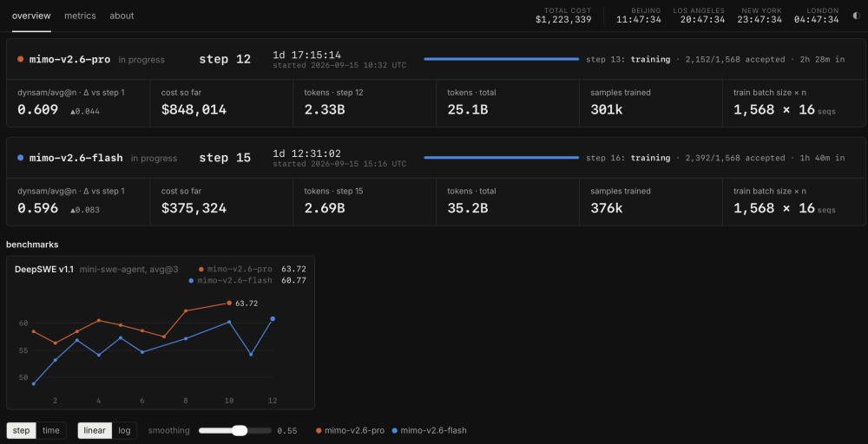Viewport: 868px width, 444px height.
Task: Click the orange dot beside mimo-v2.6-pro run title
Action: (21, 59)
